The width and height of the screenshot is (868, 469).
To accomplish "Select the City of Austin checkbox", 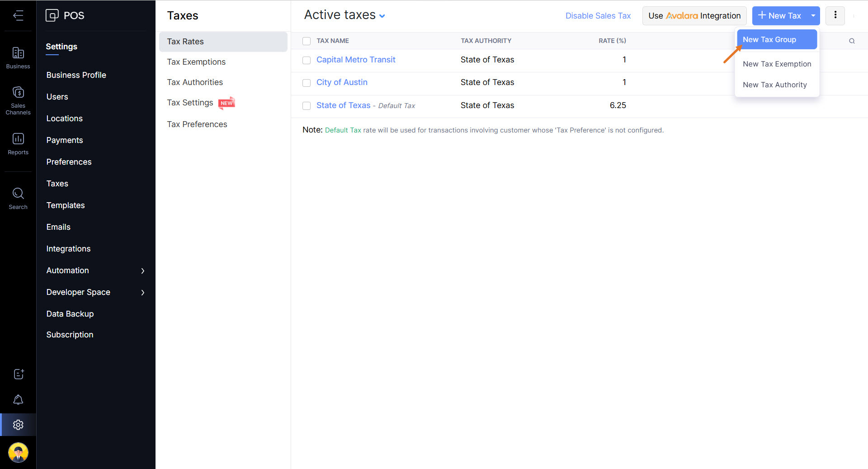I will [307, 83].
